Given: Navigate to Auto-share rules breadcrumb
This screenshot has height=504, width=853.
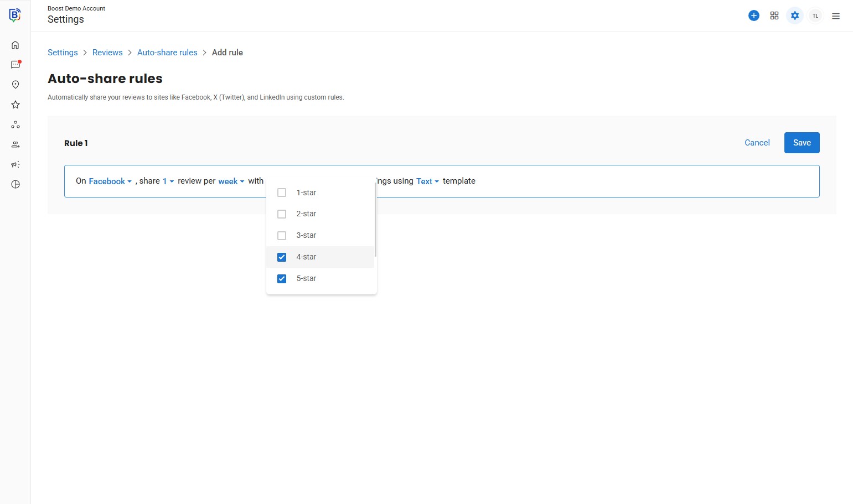Looking at the screenshot, I should (167, 53).
